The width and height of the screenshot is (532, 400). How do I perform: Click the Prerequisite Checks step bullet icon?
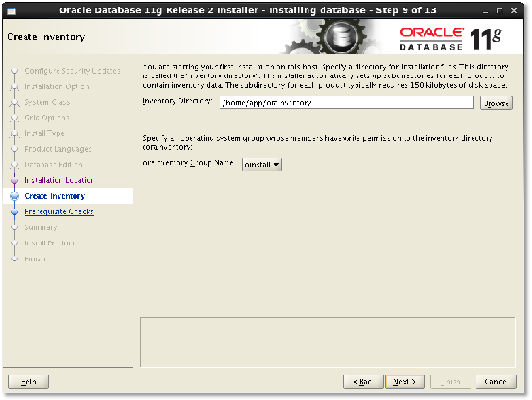point(14,212)
